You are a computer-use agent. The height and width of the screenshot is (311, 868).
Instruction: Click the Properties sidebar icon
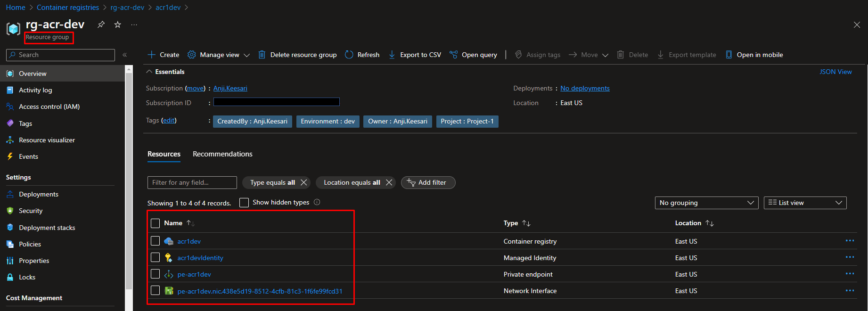point(10,261)
